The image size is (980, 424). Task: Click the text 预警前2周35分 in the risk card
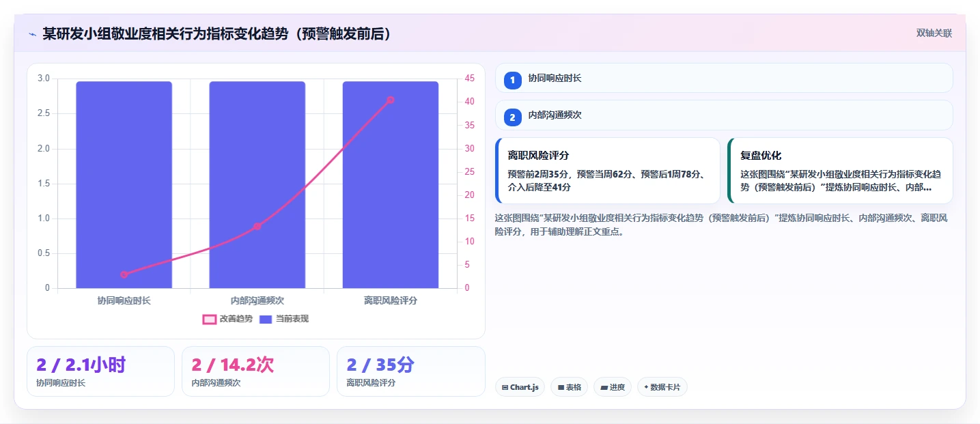539,174
